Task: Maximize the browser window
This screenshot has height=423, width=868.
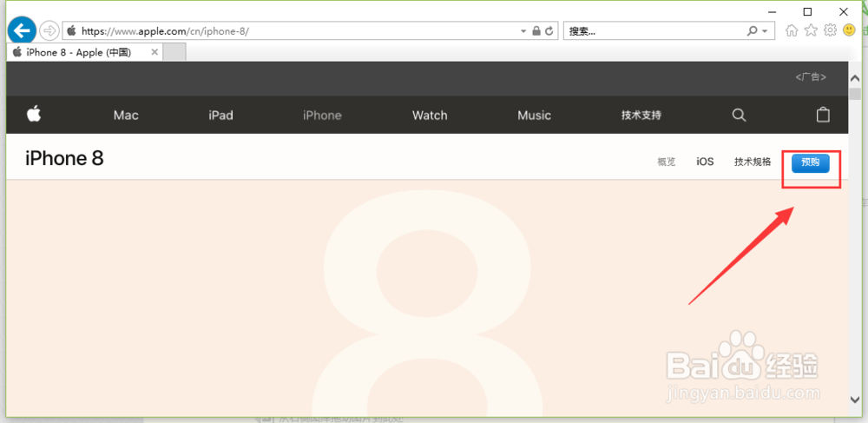Action: click(807, 11)
